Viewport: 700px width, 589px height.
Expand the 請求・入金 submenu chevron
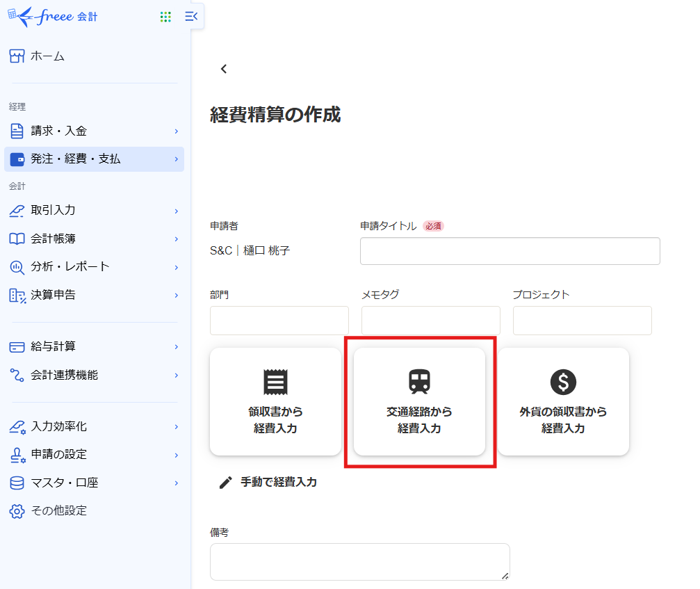click(x=177, y=131)
